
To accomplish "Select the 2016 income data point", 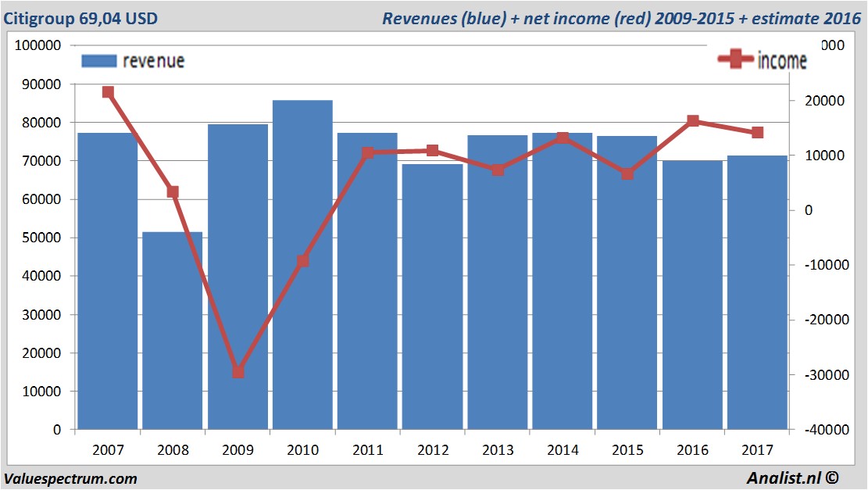I will pos(692,120).
